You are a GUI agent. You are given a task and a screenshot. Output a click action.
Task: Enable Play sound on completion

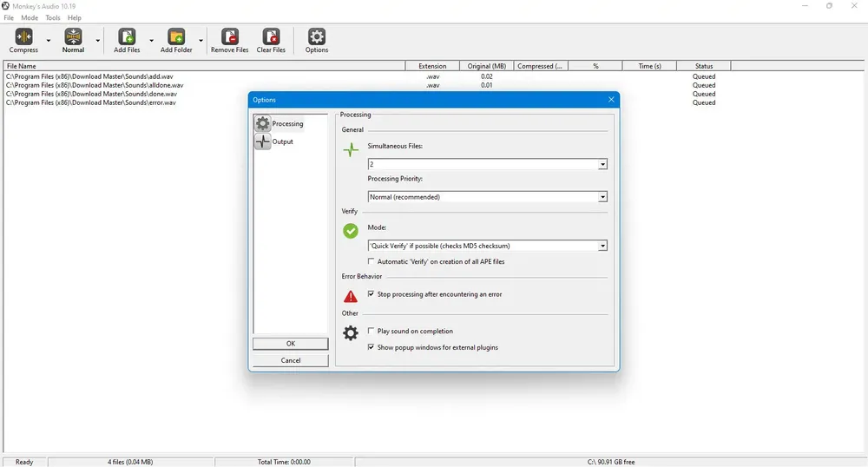371,331
